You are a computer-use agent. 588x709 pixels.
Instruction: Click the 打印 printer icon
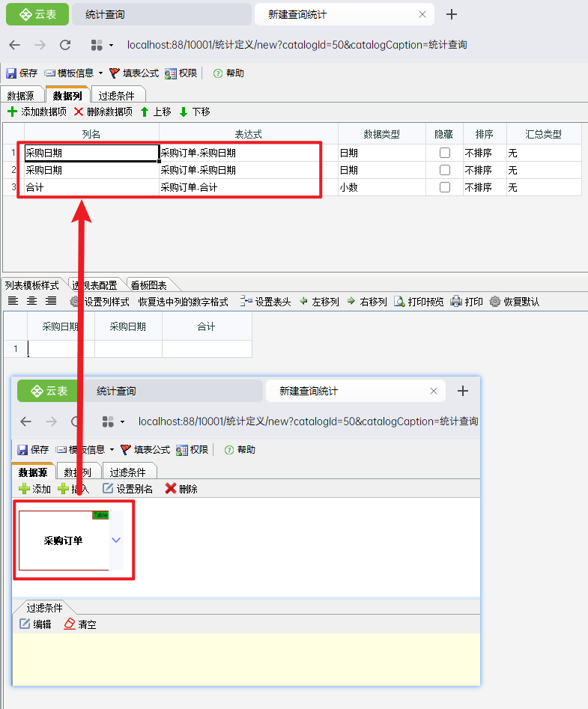tap(456, 301)
